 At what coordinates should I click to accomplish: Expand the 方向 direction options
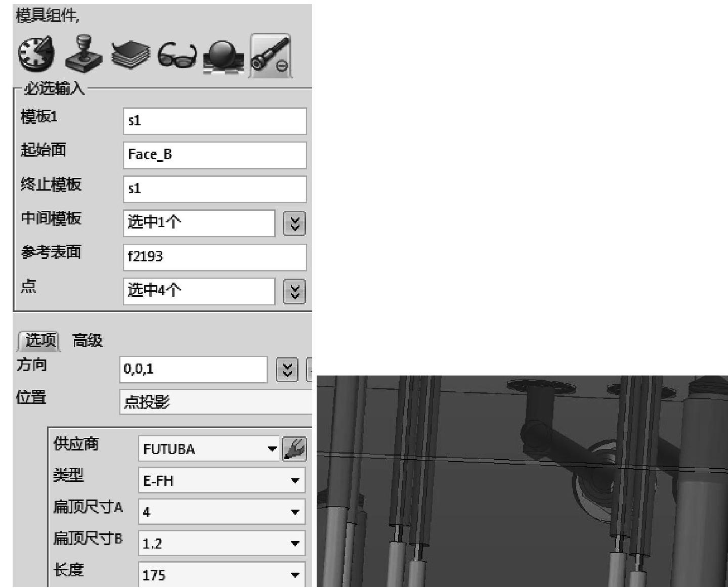(x=287, y=370)
